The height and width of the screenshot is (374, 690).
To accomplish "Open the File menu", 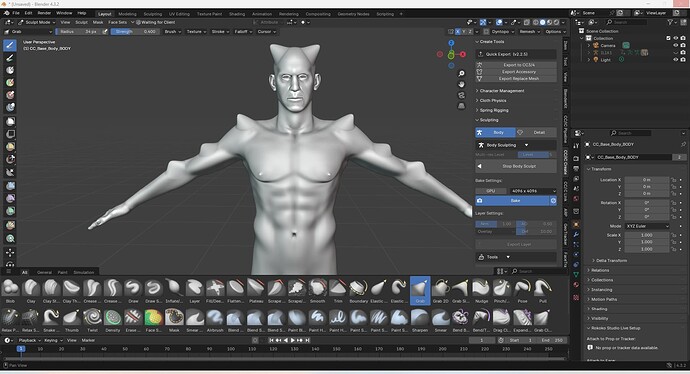I will pos(16,13).
